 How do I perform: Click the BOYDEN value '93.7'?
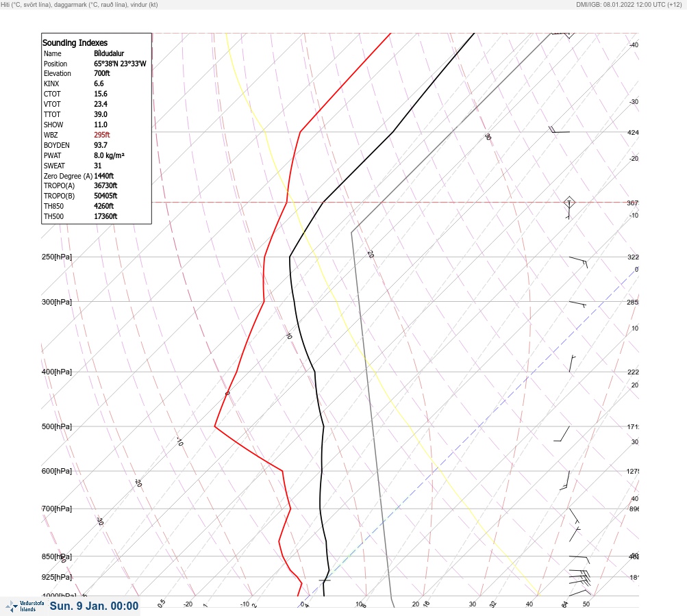click(101, 145)
